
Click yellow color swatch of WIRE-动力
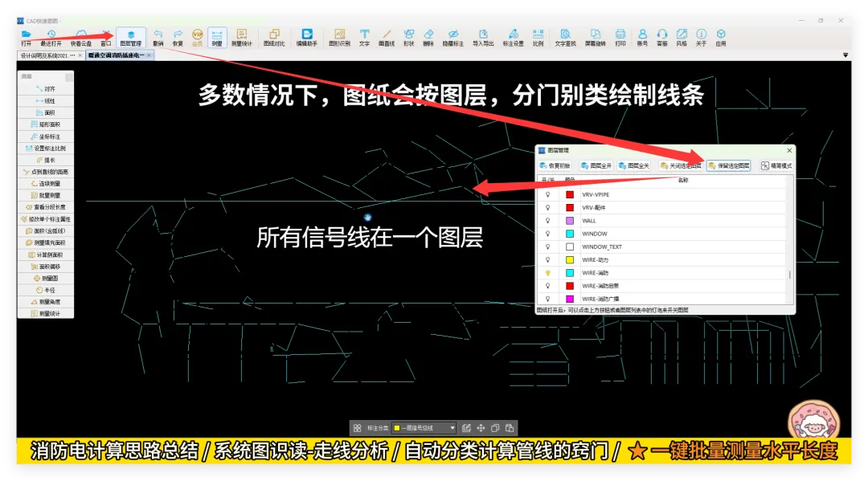coord(570,260)
